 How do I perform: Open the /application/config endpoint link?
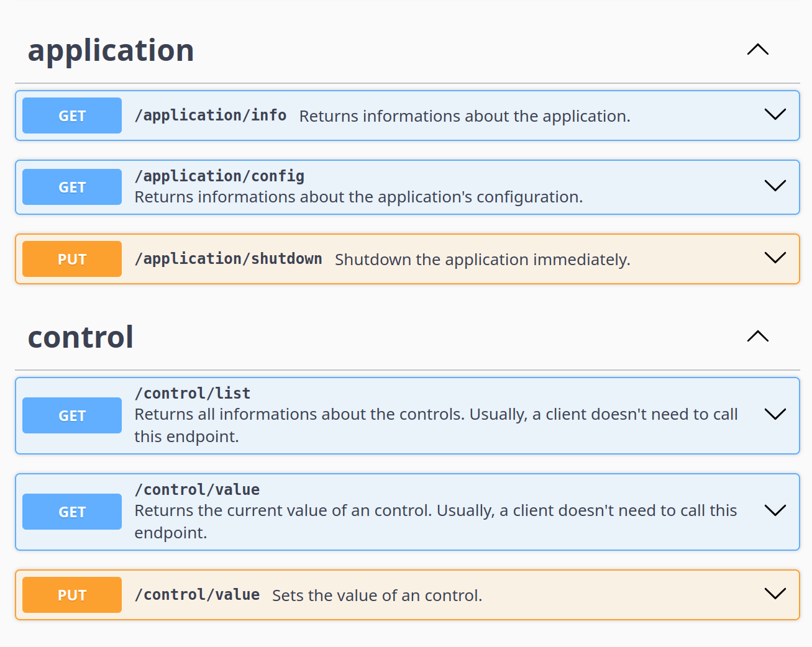pyautogui.click(x=219, y=176)
